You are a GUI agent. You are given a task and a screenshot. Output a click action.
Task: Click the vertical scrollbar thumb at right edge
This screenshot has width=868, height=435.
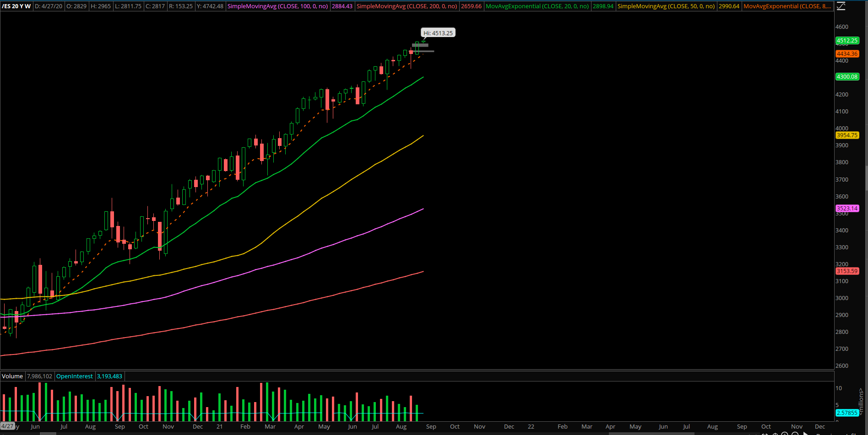[x=866, y=178]
